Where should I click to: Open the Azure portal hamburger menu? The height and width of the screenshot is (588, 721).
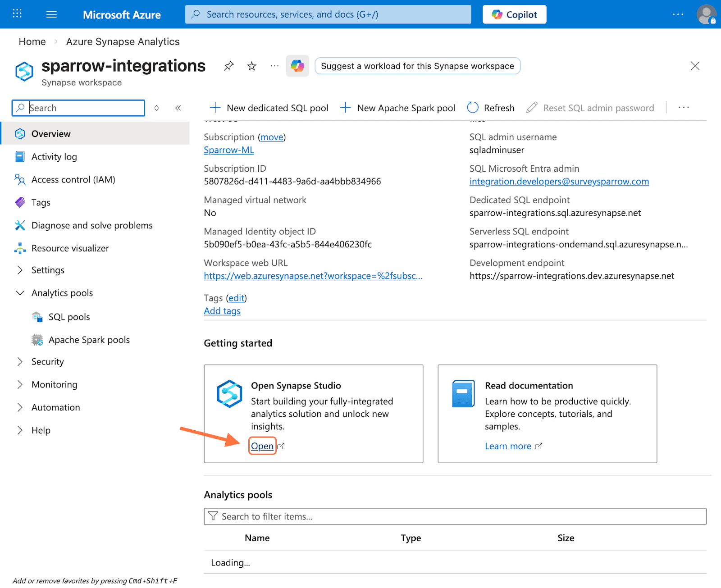51,14
